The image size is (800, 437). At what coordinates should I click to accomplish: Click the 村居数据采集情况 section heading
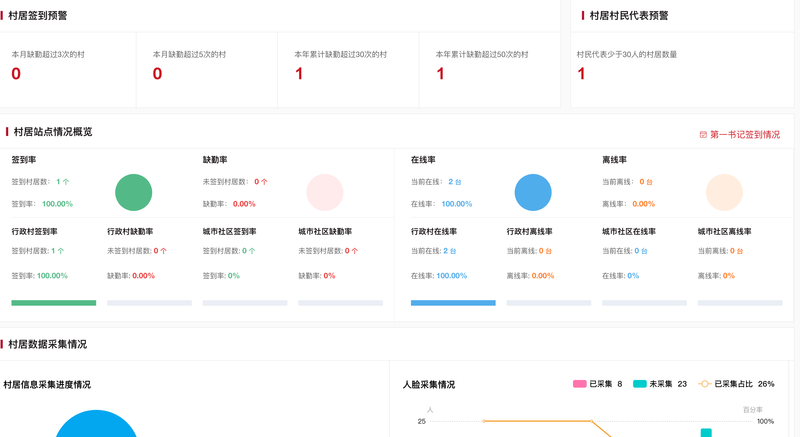pyautogui.click(x=47, y=345)
